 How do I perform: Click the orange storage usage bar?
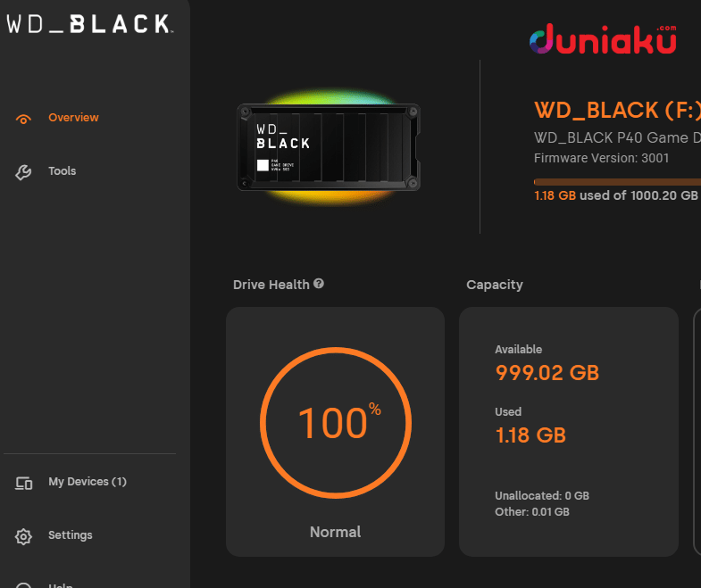pos(616,180)
